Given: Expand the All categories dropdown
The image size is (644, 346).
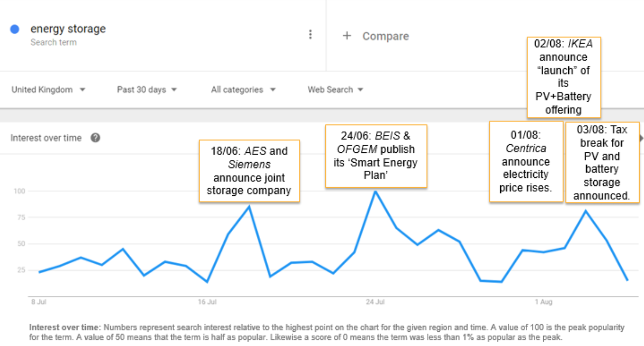Looking at the screenshot, I should (x=243, y=89).
